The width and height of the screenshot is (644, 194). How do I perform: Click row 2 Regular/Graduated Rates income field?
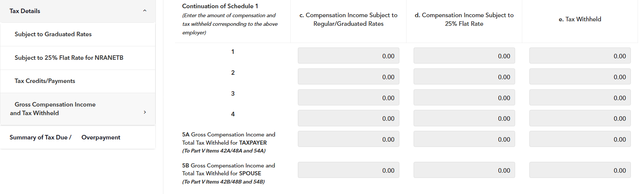point(348,77)
